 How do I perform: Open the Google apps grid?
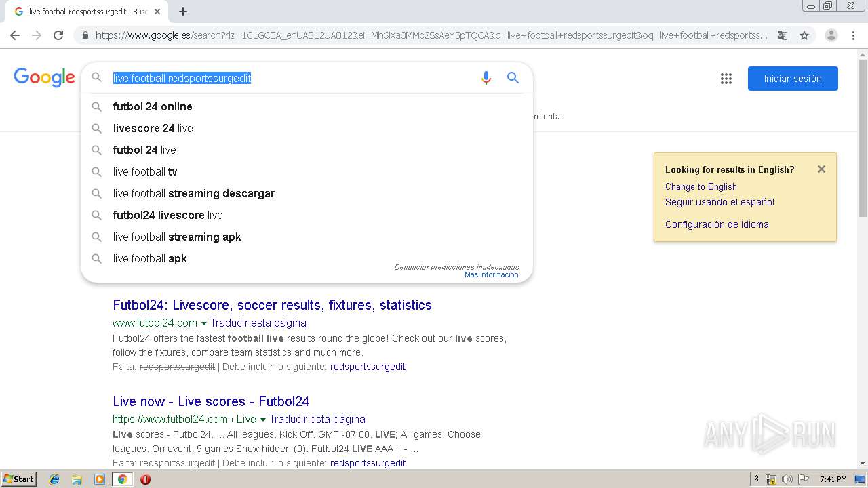click(726, 79)
